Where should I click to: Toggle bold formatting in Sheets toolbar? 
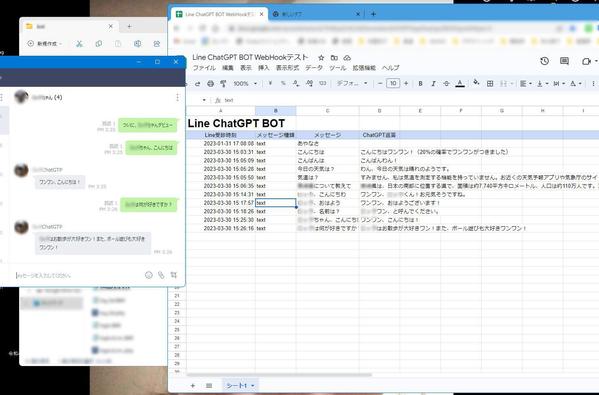point(420,83)
